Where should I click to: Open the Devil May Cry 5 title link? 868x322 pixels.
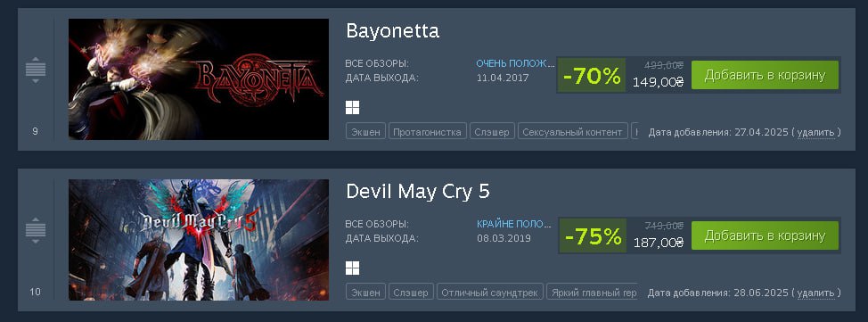pos(418,192)
